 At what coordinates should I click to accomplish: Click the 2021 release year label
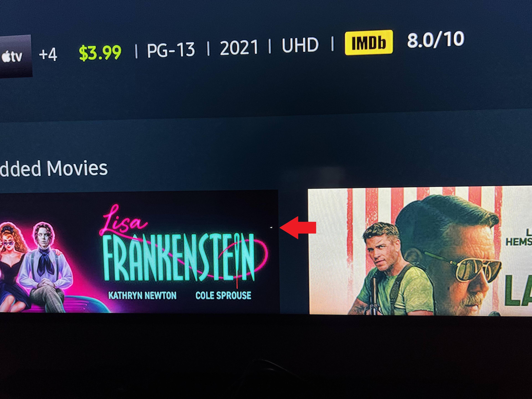(239, 47)
